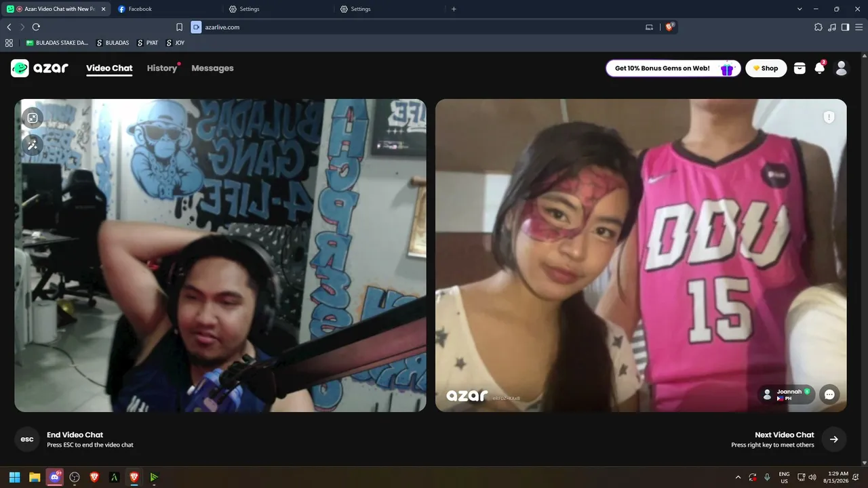Click the Brave Shields icon in address bar
Image resolution: width=868 pixels, height=488 pixels.
point(669,27)
